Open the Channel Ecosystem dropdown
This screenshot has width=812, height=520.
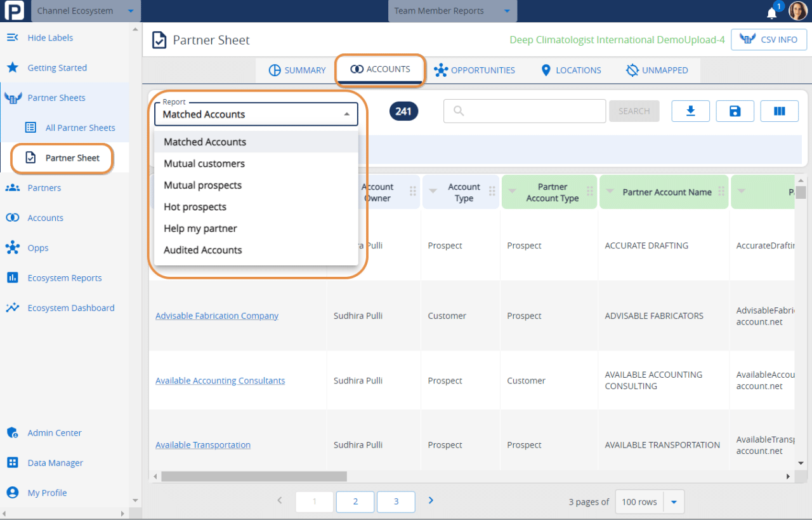click(85, 11)
